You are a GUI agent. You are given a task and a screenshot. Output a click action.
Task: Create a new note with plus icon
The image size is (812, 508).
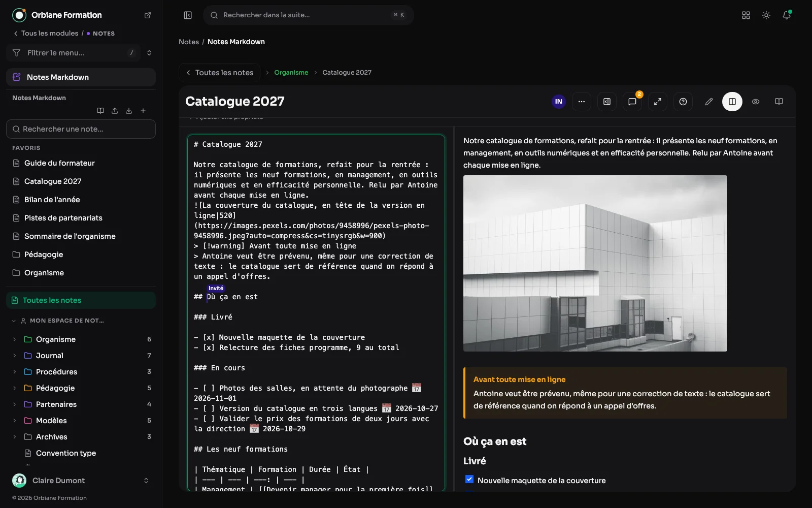[143, 111]
